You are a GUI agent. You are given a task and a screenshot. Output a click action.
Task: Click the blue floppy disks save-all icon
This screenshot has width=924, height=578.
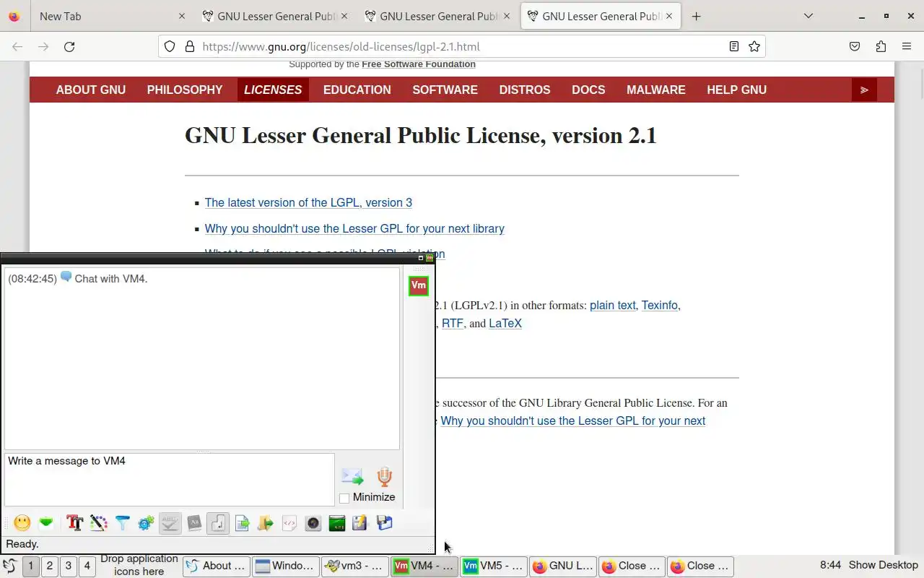coord(384,523)
